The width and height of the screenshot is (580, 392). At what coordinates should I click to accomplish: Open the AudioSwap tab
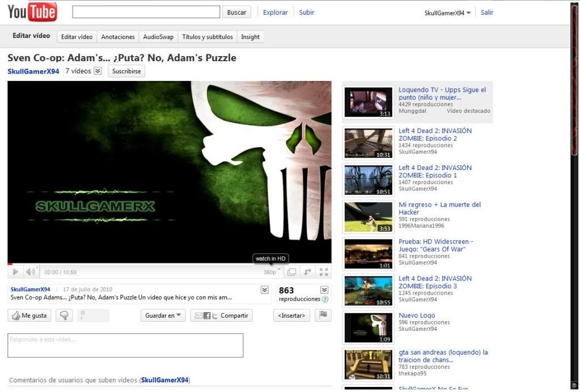(158, 37)
